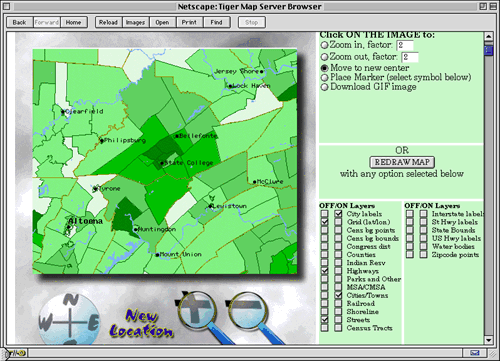Click the compass navigation icon

point(69,319)
